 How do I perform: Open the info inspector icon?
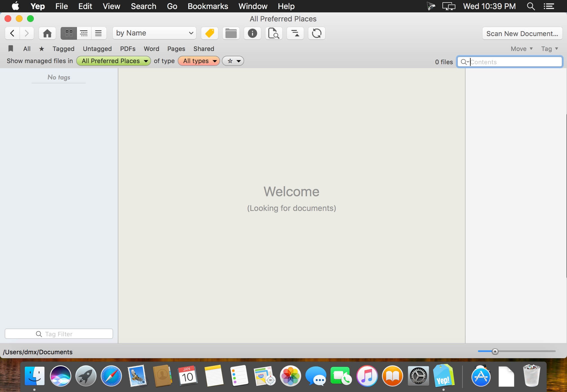pos(252,33)
